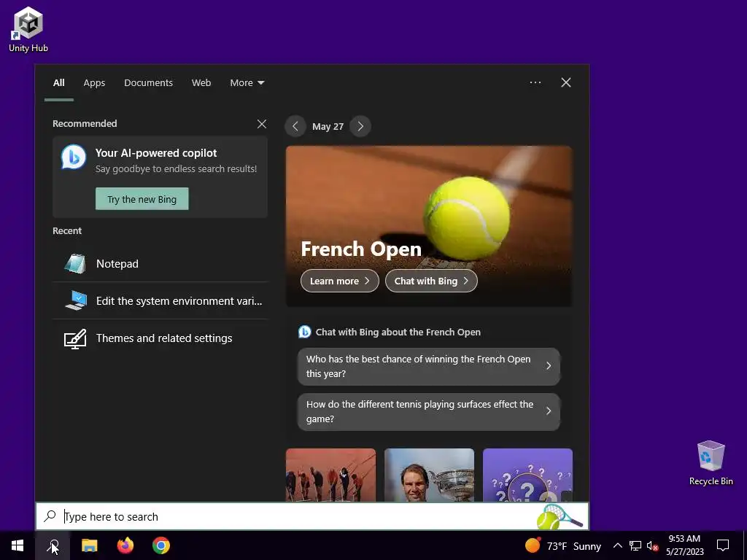
Task: Click the magnifier inside the search box
Action: tap(50, 516)
